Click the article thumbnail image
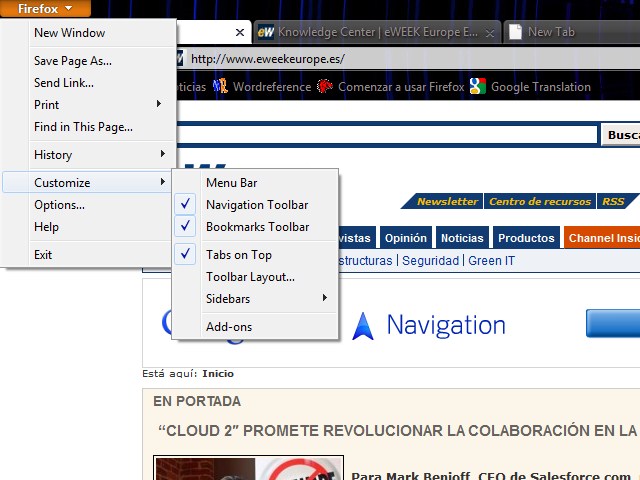This screenshot has width=640, height=480. click(x=248, y=468)
